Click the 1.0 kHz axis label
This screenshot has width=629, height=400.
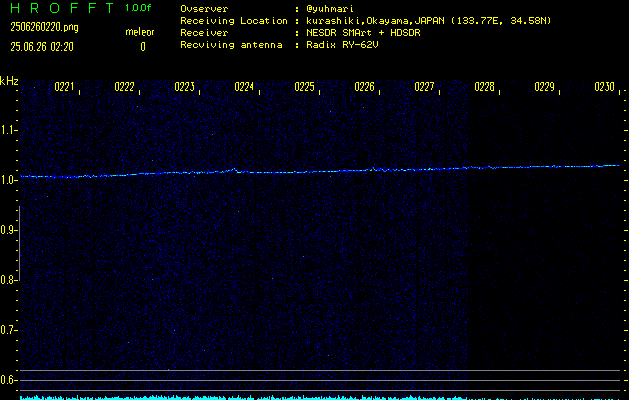pos(7,180)
